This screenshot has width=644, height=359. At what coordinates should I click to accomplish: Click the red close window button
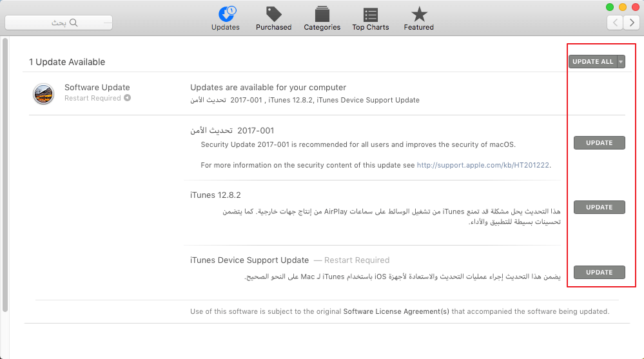(x=636, y=7)
